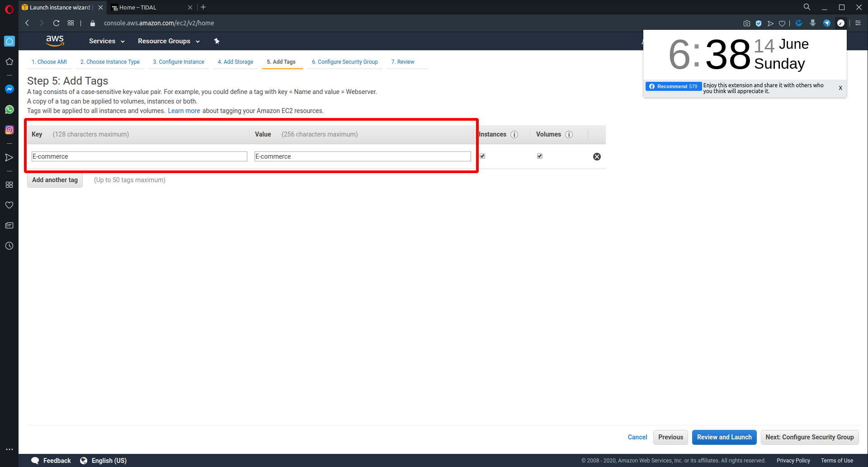Go to step 3 Configure Instance
This screenshot has height=467, width=868.
[x=179, y=62]
